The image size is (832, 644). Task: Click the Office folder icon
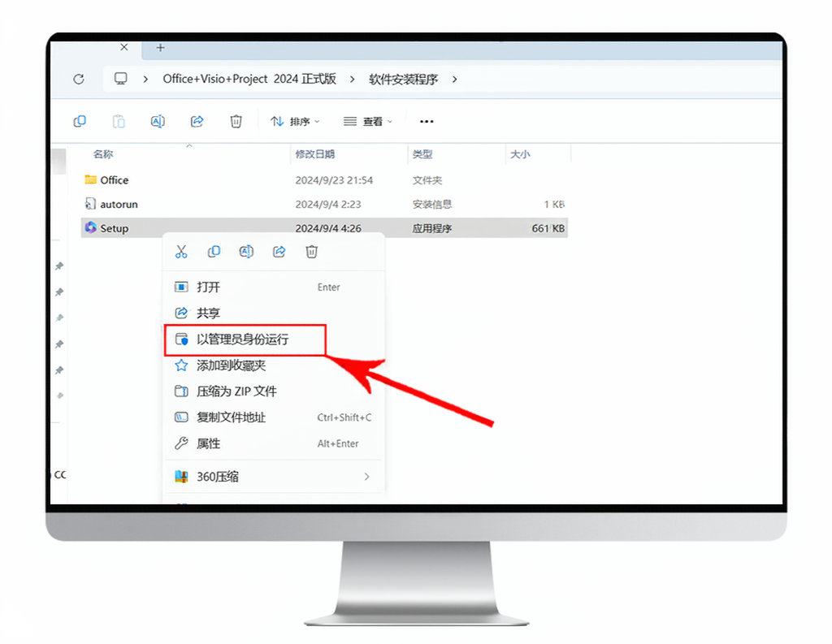pos(91,179)
